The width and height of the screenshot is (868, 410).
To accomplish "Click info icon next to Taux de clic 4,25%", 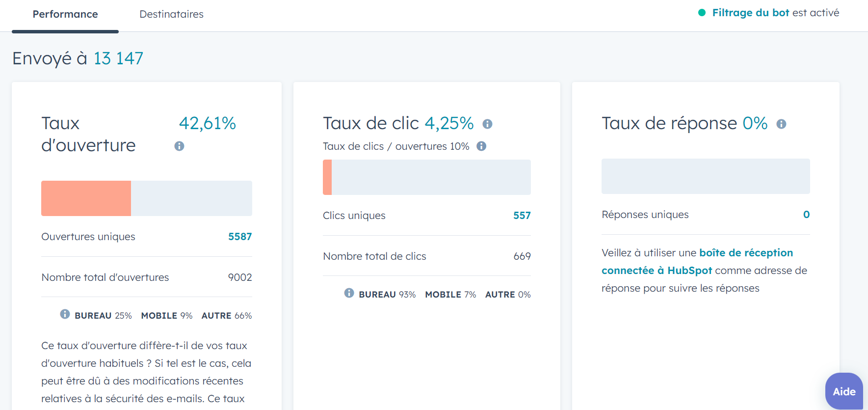I will 487,124.
